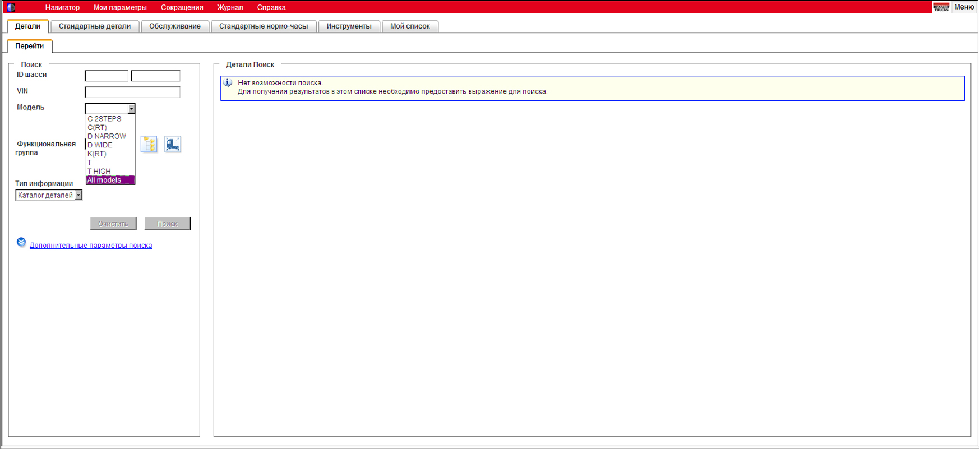The height and width of the screenshot is (449, 980).
Task: Switch to Стандартные детали tab
Action: pyautogui.click(x=95, y=26)
